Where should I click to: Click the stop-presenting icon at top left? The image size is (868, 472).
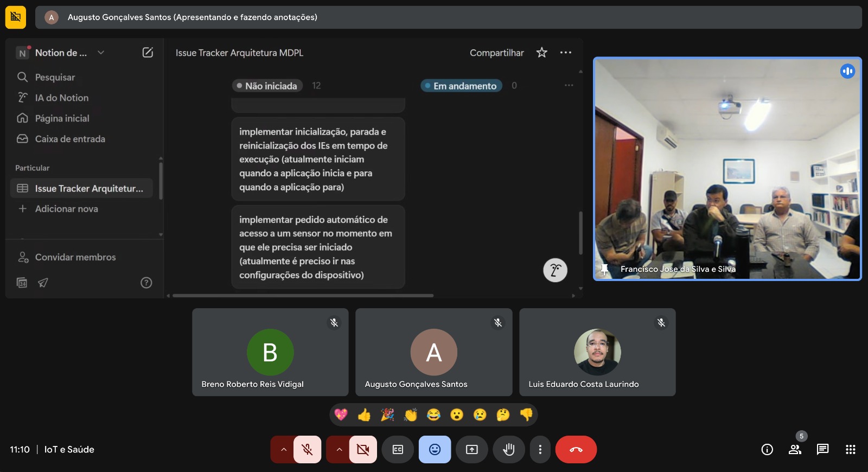(x=16, y=17)
